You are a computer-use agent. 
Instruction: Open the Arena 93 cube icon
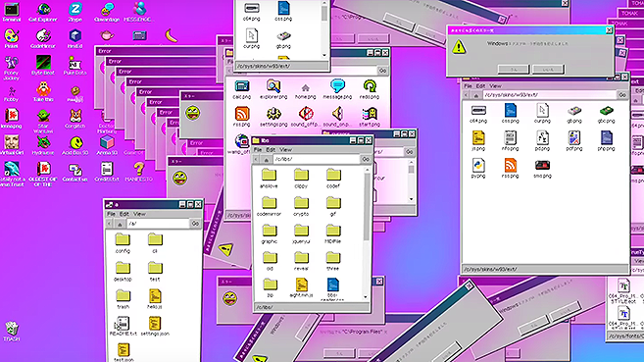tap(107, 145)
